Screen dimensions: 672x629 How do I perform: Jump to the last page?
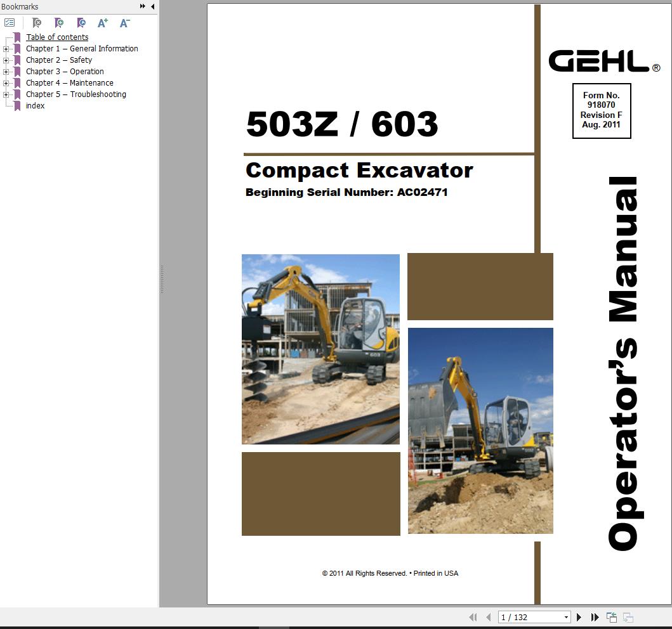pyautogui.click(x=595, y=616)
